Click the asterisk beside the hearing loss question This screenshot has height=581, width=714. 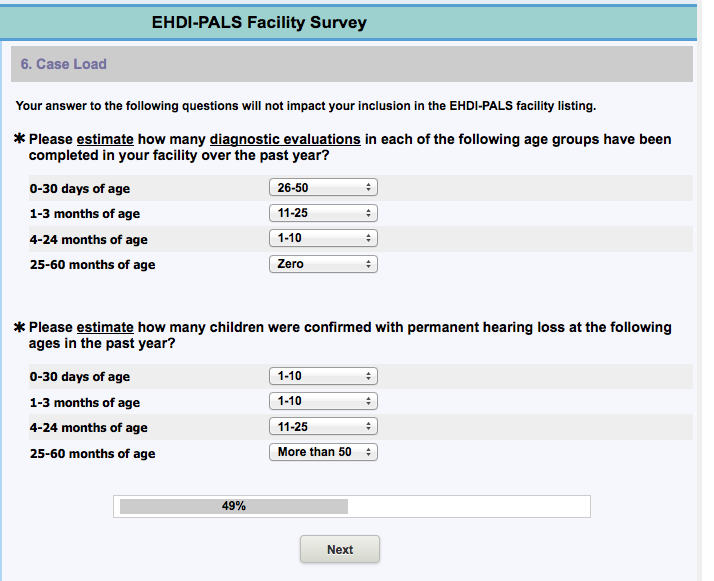[x=20, y=327]
